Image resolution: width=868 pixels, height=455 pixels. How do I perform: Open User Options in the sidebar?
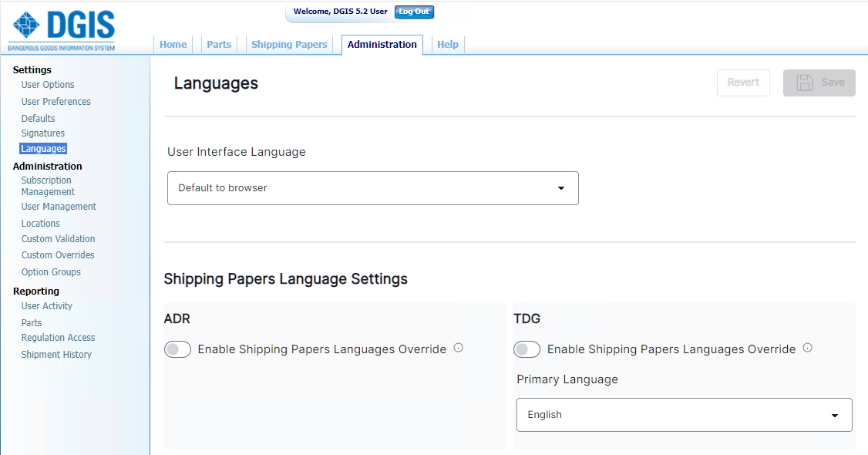(46, 85)
